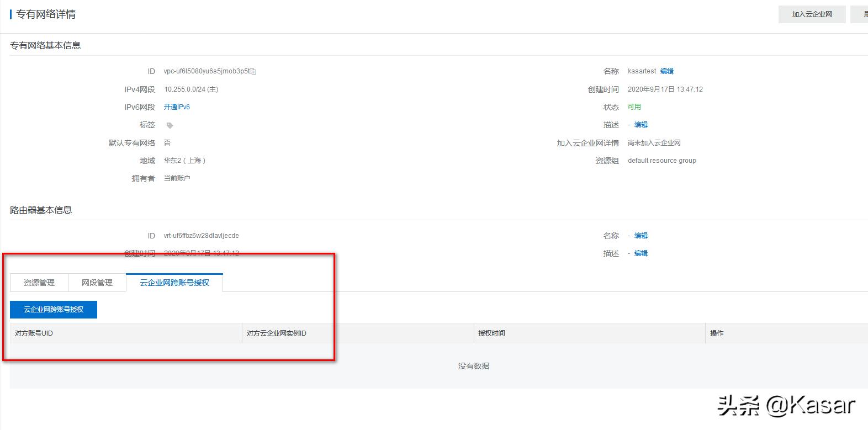Click the tag icon beside 标签
This screenshot has width=868, height=430.
pos(170,125)
